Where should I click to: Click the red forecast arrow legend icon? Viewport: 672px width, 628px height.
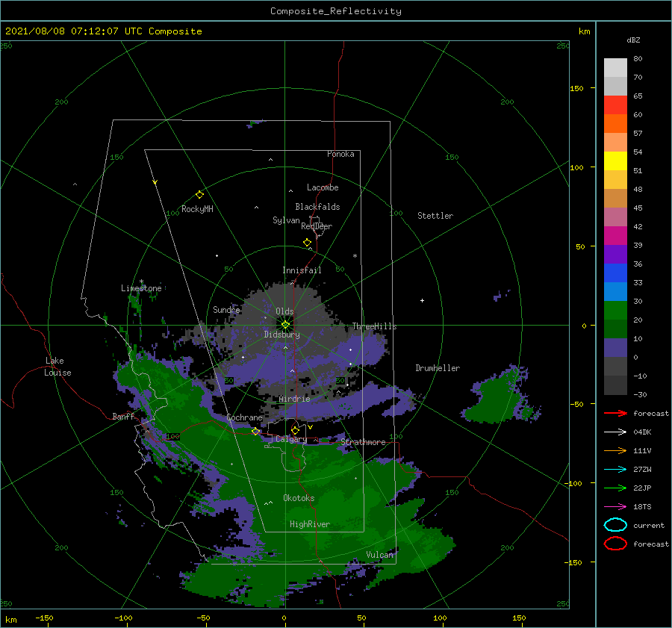point(615,413)
